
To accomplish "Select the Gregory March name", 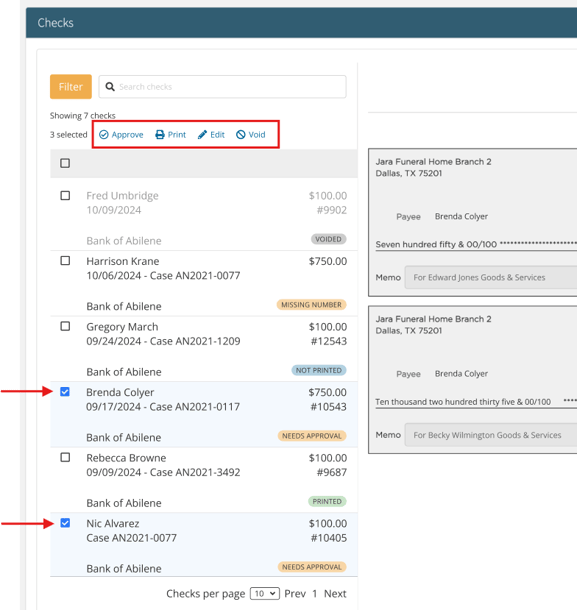I will coord(122,327).
